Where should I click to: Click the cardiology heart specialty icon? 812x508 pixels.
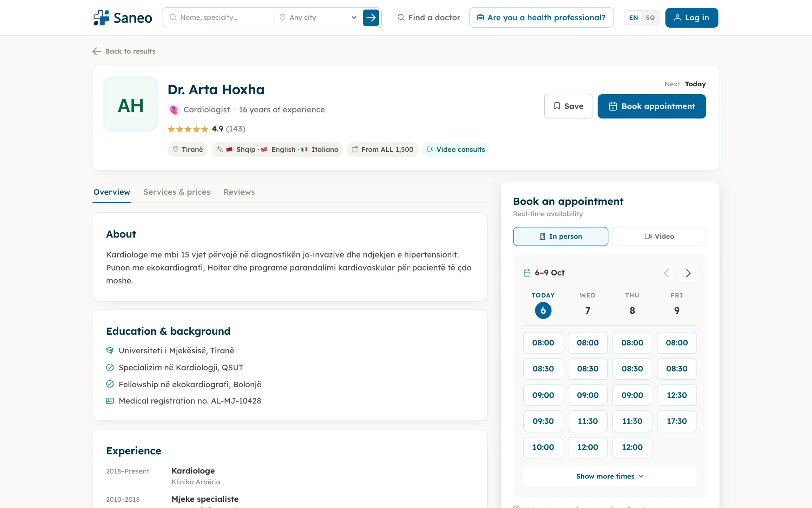click(x=174, y=110)
